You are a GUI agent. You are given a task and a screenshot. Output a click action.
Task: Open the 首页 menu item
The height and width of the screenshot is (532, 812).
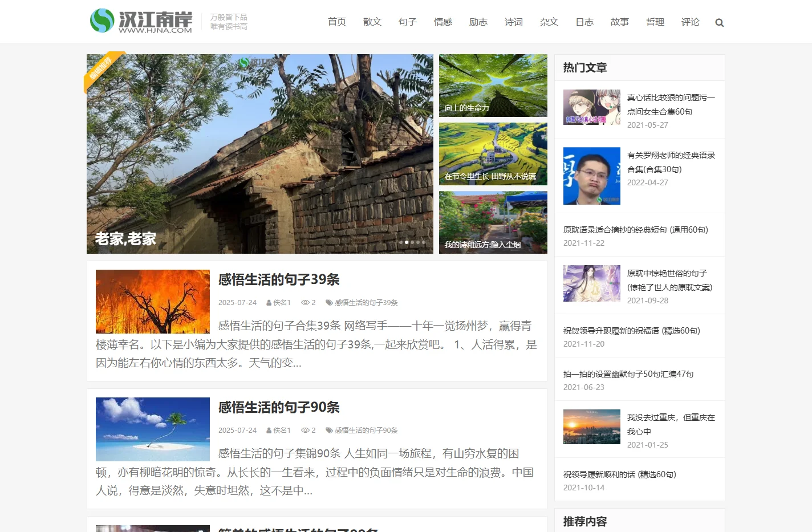point(337,22)
